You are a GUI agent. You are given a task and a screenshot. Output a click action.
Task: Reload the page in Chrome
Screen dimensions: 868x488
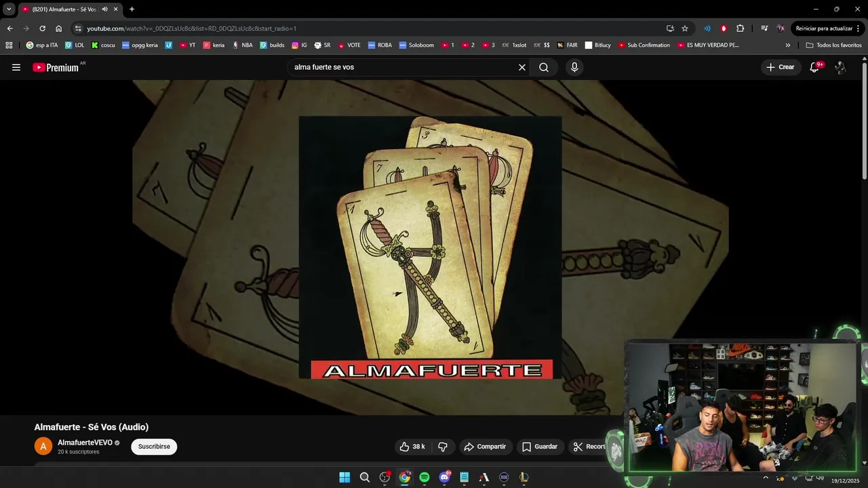(42, 28)
